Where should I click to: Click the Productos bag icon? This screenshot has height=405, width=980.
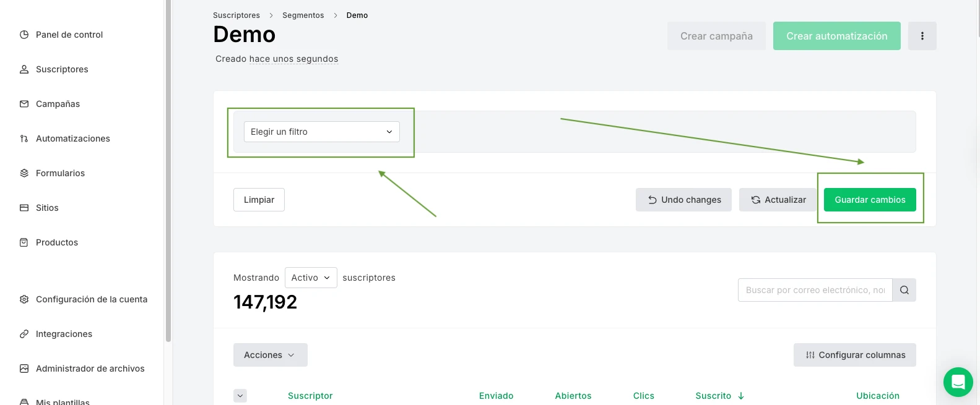click(24, 242)
